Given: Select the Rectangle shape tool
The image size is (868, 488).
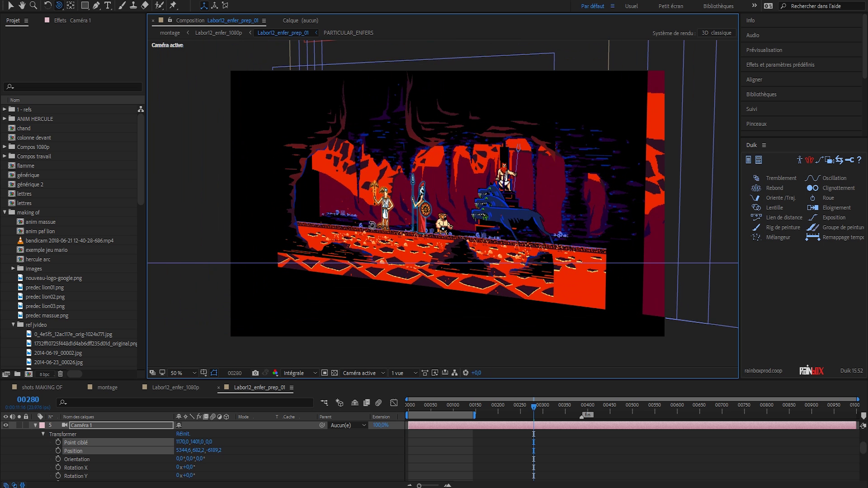Looking at the screenshot, I should 85,5.
